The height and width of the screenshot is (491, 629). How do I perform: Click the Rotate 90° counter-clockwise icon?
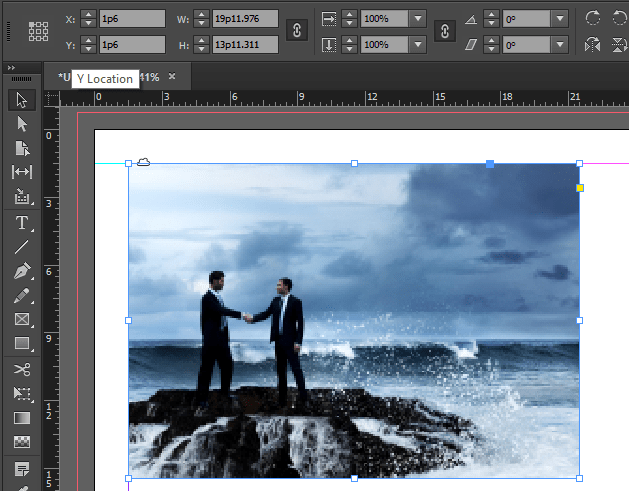pyautogui.click(x=620, y=18)
